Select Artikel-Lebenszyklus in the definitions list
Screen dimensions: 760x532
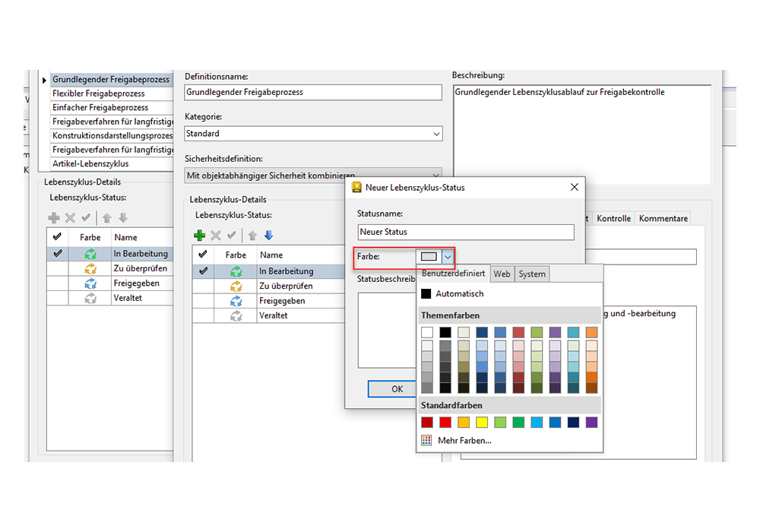click(x=90, y=163)
